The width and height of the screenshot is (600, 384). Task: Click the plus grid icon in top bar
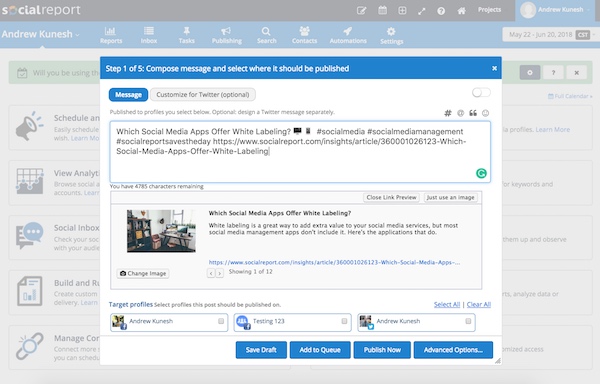pos(402,11)
